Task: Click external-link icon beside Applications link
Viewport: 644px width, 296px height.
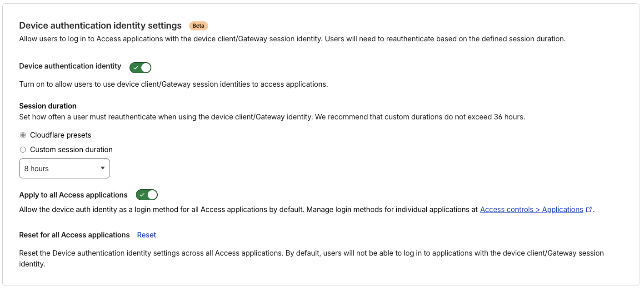Action: click(x=589, y=210)
